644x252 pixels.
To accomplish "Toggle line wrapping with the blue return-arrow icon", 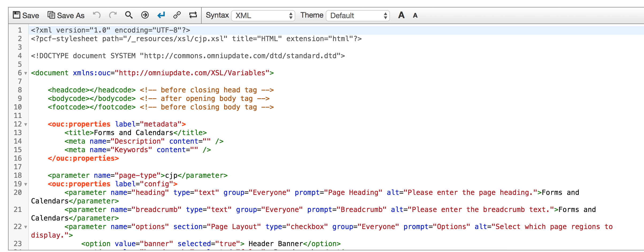I will click(x=160, y=15).
